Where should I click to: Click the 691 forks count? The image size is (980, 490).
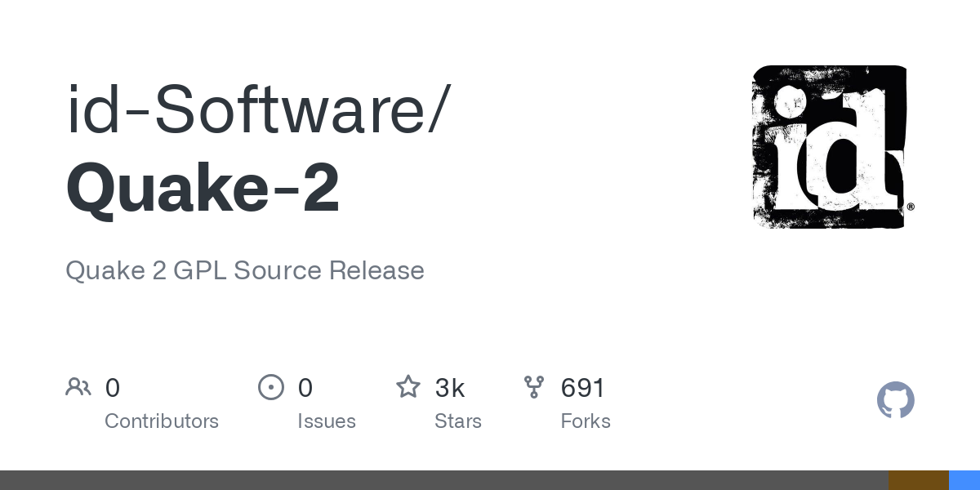(x=583, y=388)
